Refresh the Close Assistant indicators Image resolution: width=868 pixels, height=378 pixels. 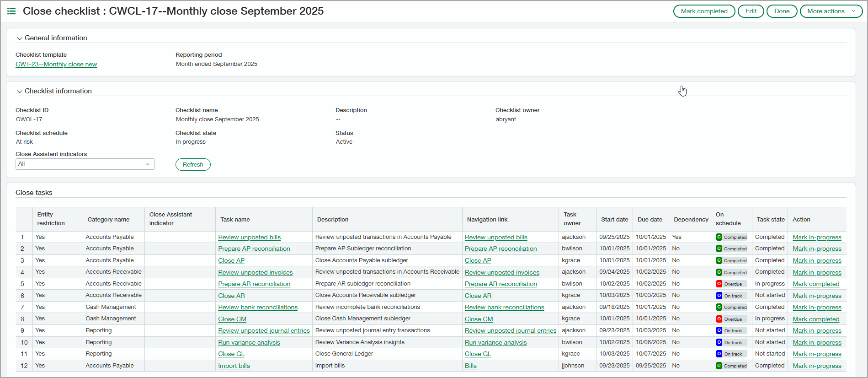[193, 164]
